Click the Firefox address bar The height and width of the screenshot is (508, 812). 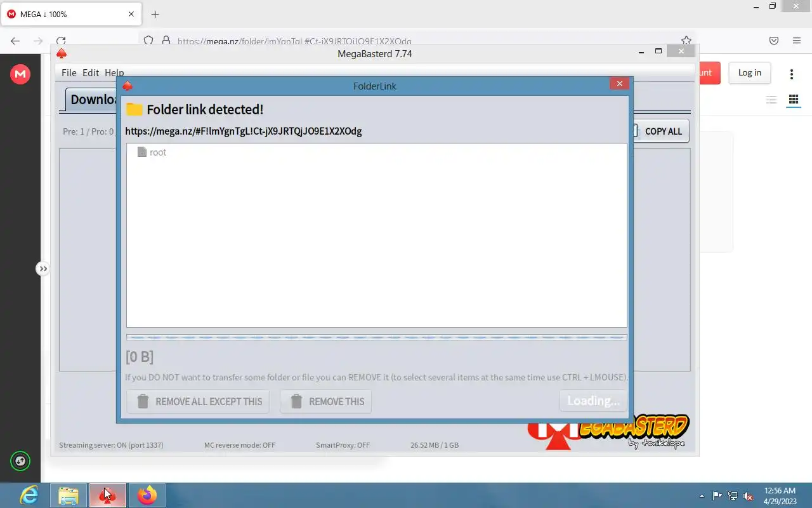tap(417, 41)
